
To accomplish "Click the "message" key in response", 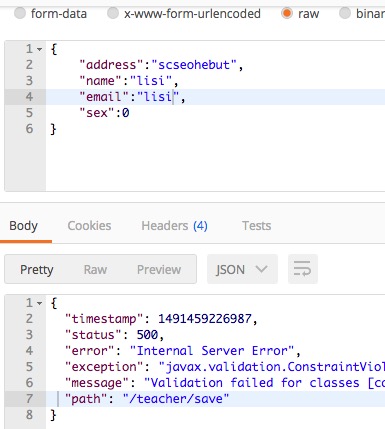I will pyautogui.click(x=97, y=383).
